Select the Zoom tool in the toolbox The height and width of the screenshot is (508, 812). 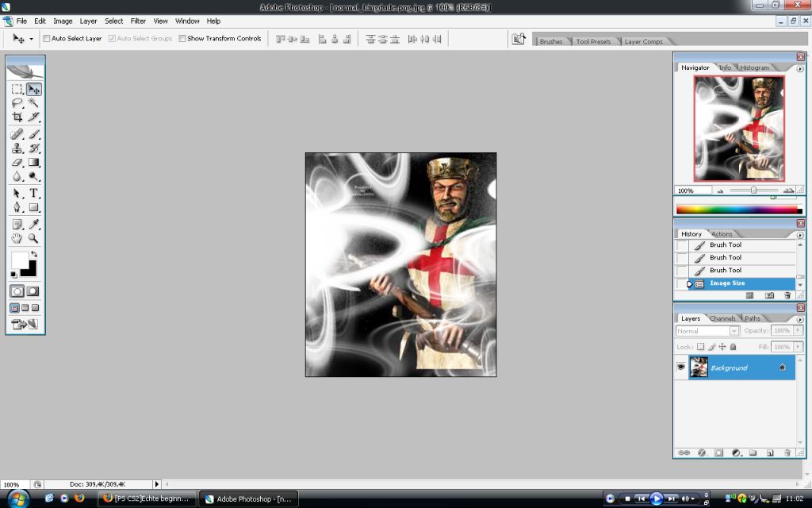coord(33,238)
